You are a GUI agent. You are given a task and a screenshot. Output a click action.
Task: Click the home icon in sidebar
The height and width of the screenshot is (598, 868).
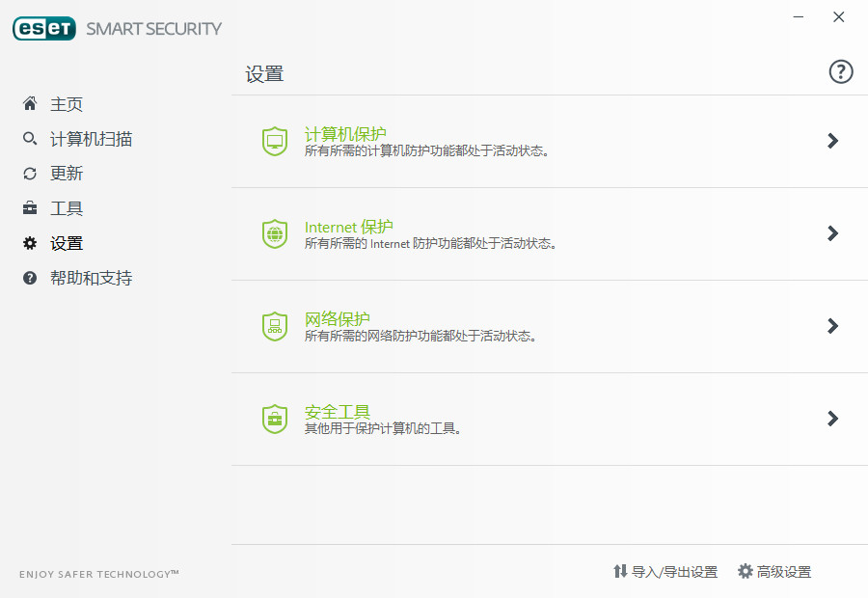coord(30,104)
